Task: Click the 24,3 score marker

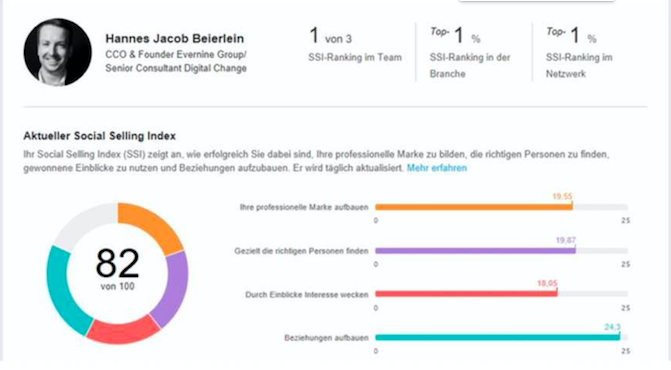Action: [x=612, y=327]
